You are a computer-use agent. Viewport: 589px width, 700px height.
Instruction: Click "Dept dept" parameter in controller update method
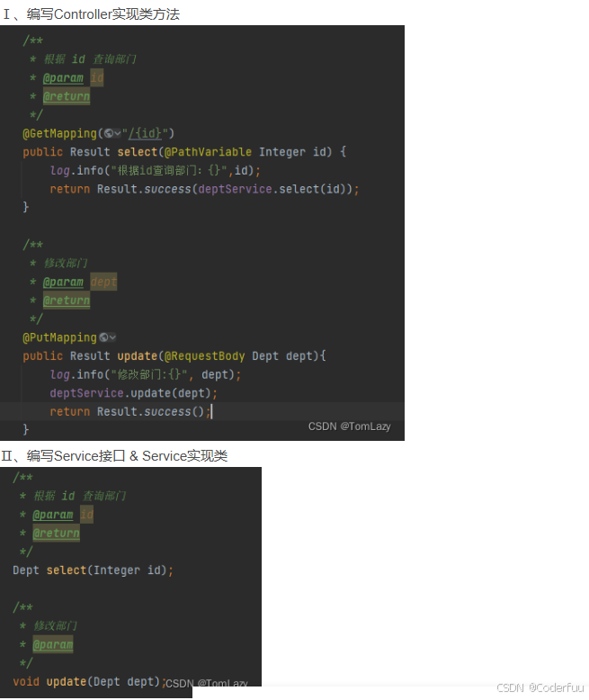click(282, 355)
